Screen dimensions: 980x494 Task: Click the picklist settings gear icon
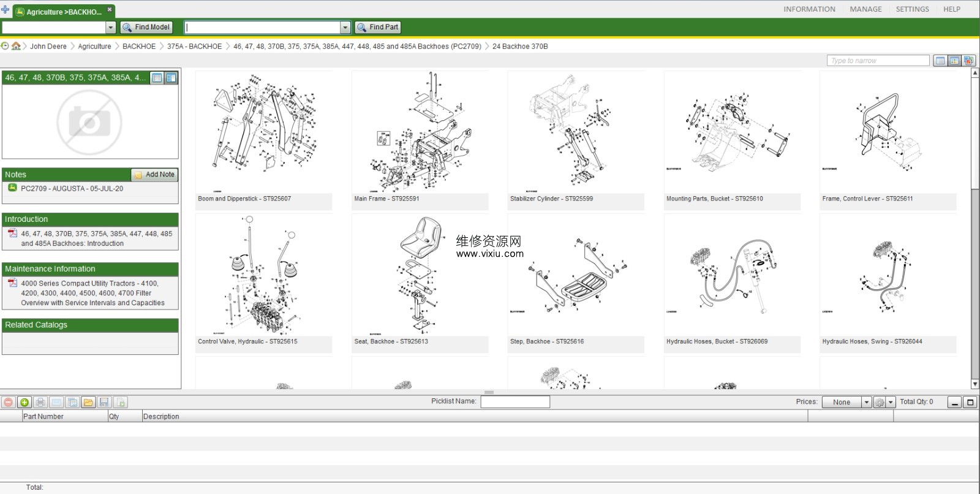(x=880, y=402)
